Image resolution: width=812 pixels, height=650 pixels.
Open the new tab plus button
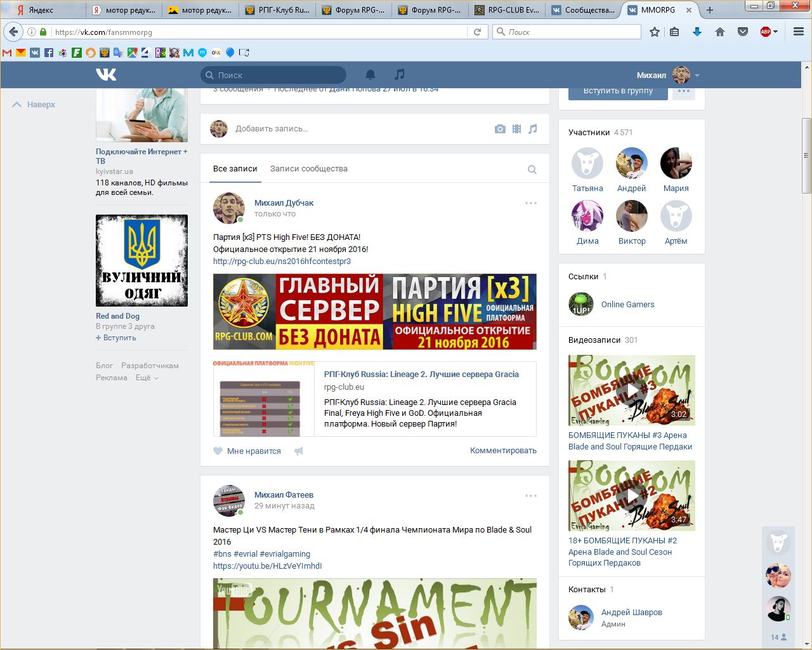tap(710, 10)
